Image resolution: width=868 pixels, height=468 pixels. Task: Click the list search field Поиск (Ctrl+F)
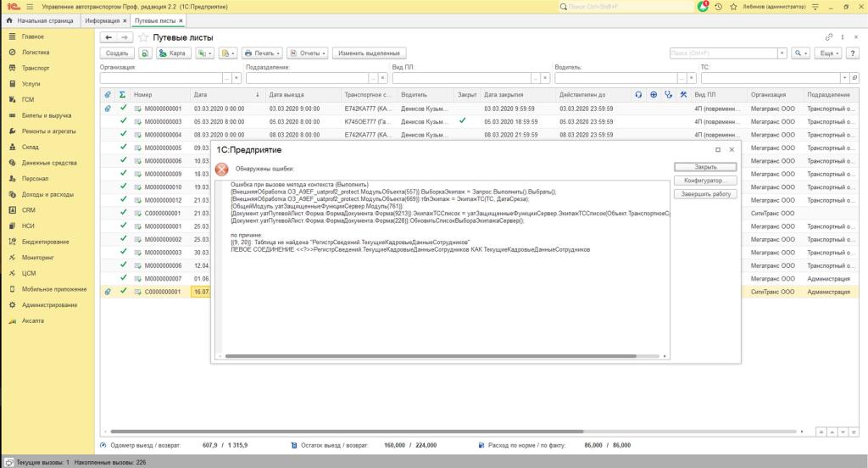[723, 53]
